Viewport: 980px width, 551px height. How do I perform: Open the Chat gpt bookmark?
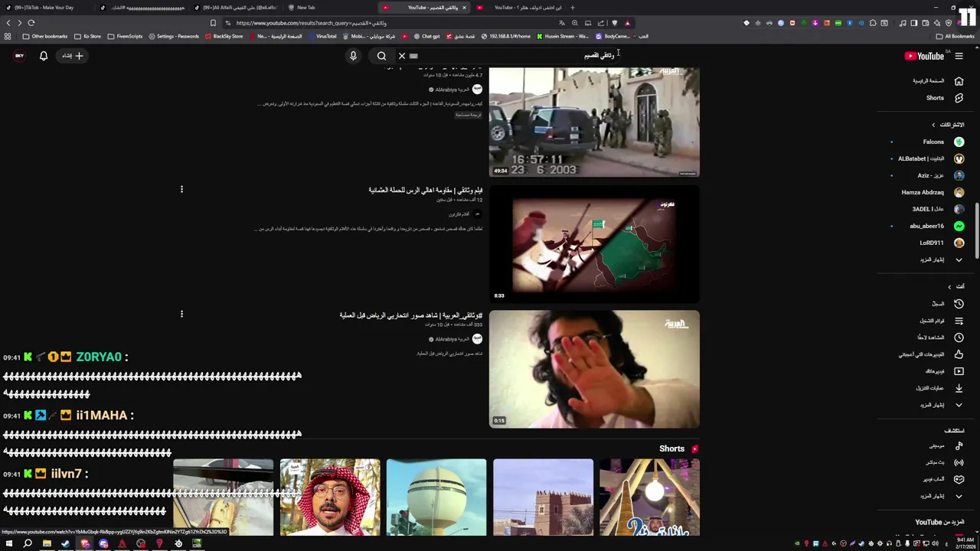coord(426,36)
